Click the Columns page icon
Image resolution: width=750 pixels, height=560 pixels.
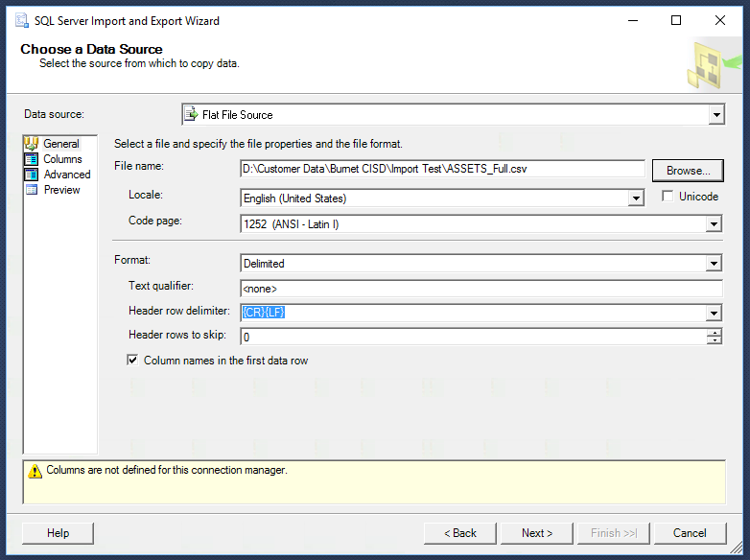(32, 159)
